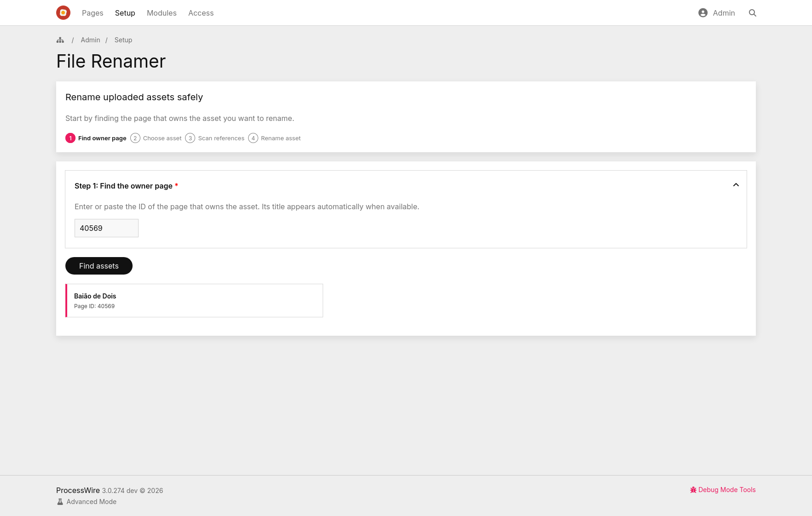Click the Rename uploaded assets safely heading
Viewport: 812px width, 516px height.
[134, 97]
